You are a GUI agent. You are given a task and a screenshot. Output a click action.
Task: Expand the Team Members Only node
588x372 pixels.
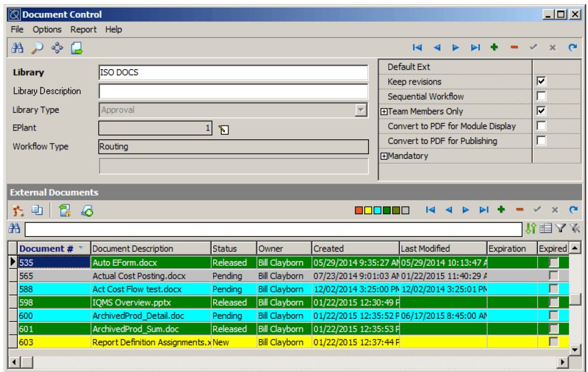click(x=384, y=112)
